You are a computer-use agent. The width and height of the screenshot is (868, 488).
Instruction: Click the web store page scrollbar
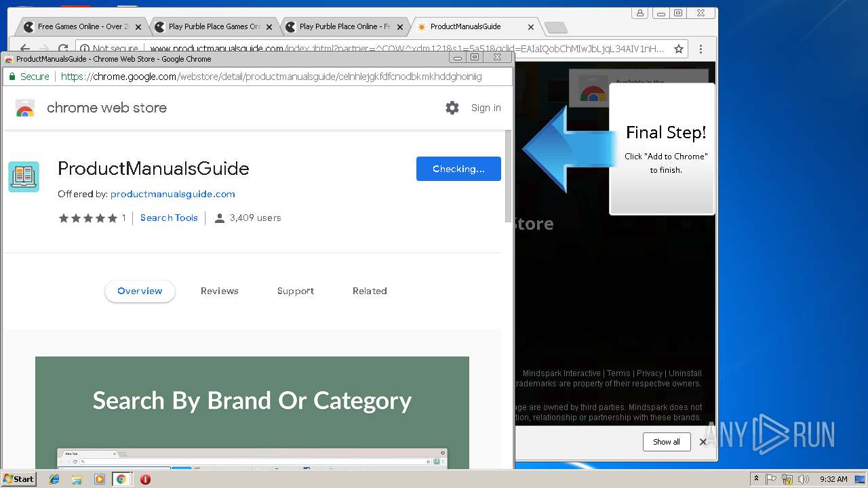(x=509, y=176)
